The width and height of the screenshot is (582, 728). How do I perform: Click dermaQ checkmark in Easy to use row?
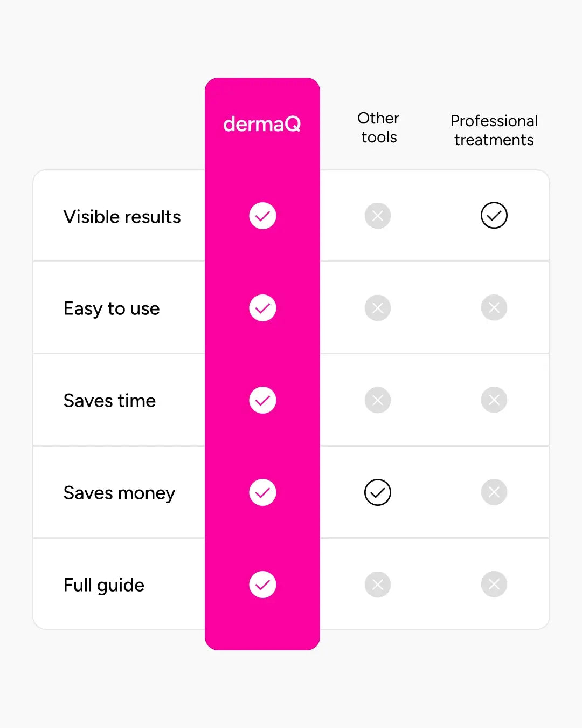coord(262,308)
